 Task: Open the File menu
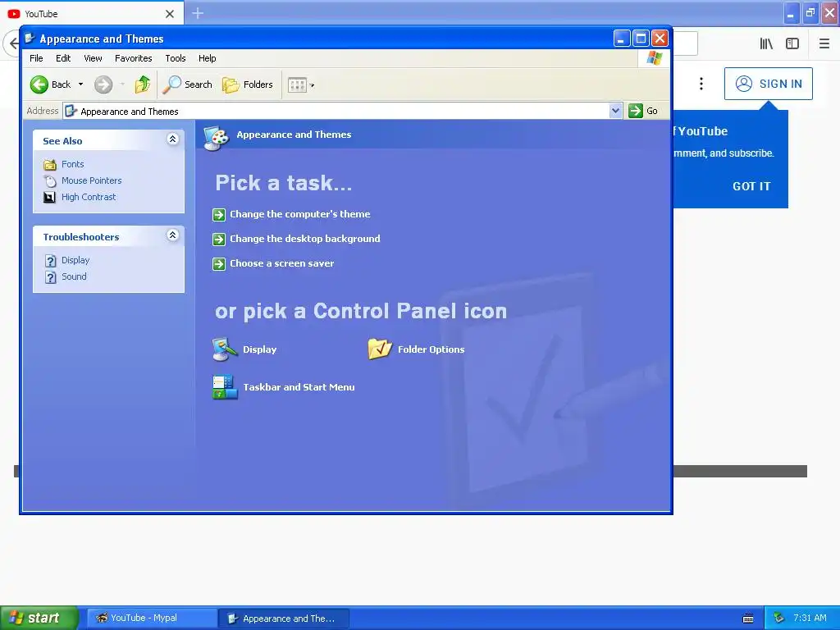point(36,58)
